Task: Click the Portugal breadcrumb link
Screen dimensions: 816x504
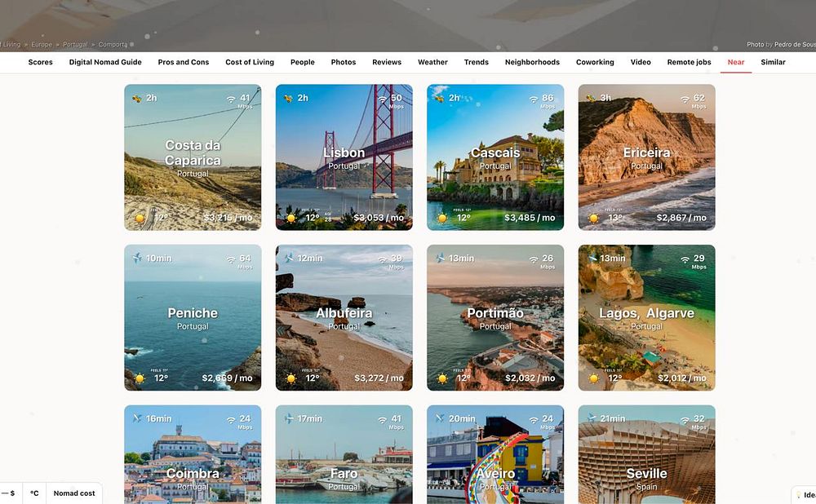Action: point(75,45)
